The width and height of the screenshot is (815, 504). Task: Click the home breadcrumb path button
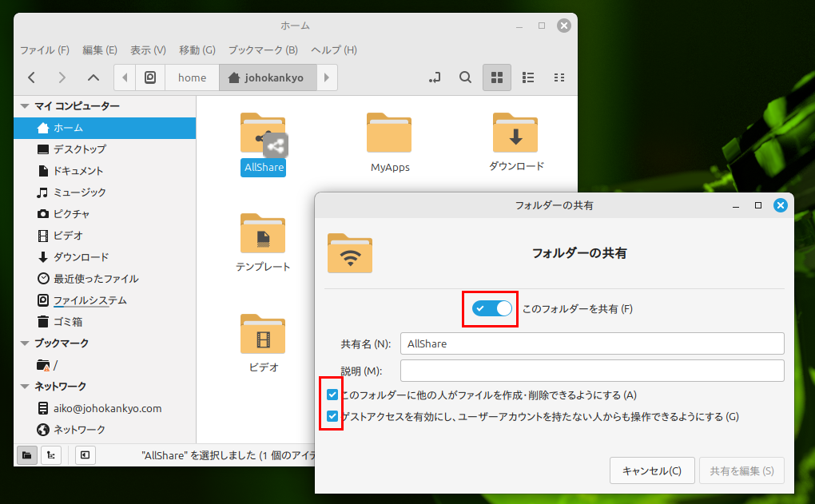[x=192, y=77]
